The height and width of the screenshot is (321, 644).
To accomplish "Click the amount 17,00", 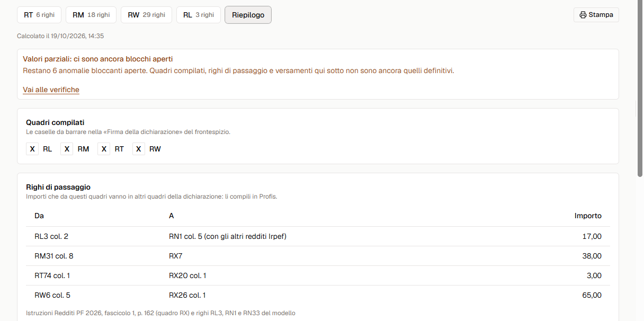I will click(x=592, y=236).
